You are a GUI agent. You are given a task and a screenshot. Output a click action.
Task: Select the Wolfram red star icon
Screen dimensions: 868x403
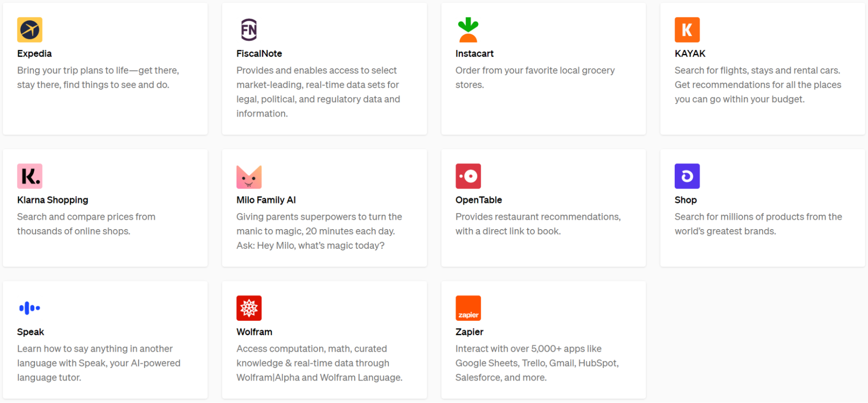(x=249, y=308)
